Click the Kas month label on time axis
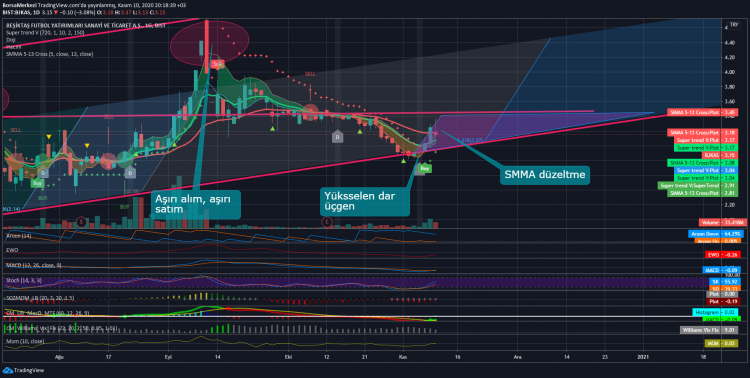 [x=403, y=357]
